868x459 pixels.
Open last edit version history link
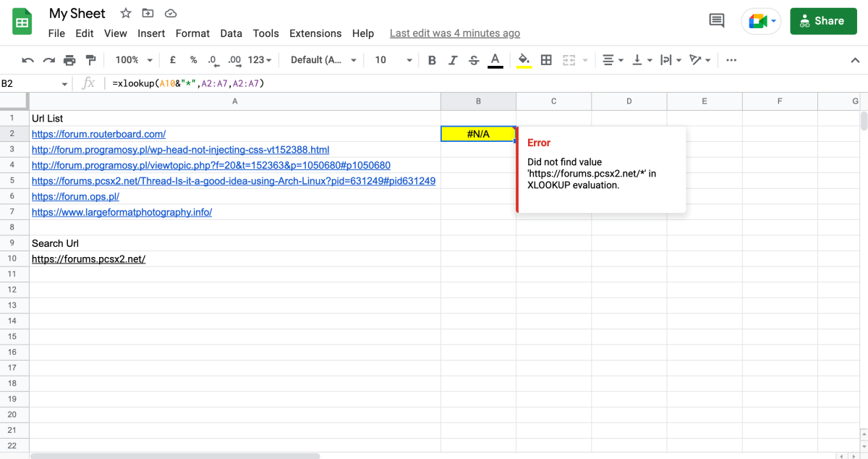454,33
